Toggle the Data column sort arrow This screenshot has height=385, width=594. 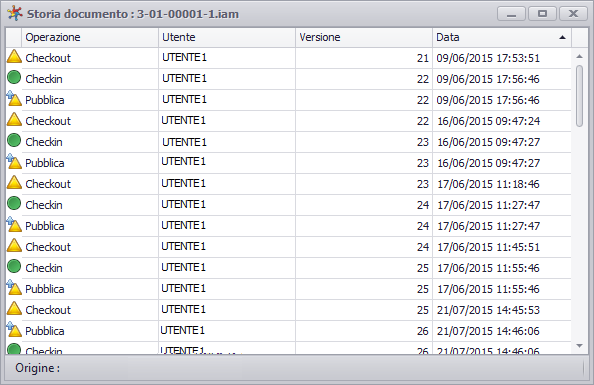tap(562, 37)
